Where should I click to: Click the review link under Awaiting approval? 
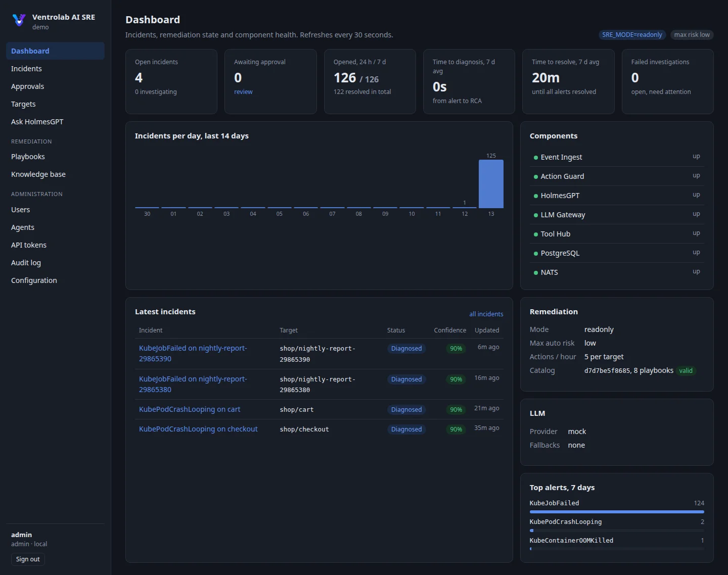(243, 92)
